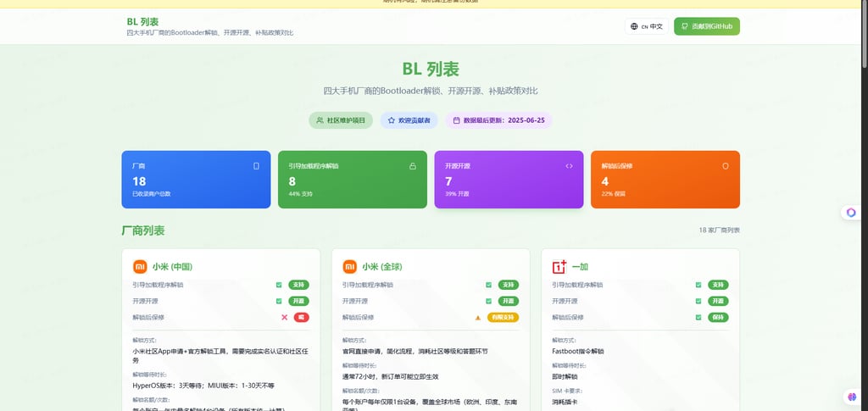The image size is (868, 411).
Task: Select the green 引导加载程序解锁 stats card
Action: click(x=352, y=179)
